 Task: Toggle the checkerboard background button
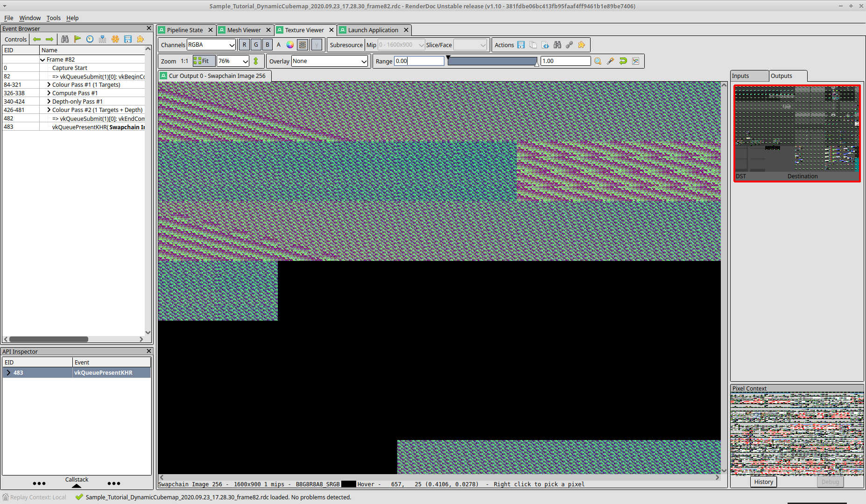tap(303, 44)
